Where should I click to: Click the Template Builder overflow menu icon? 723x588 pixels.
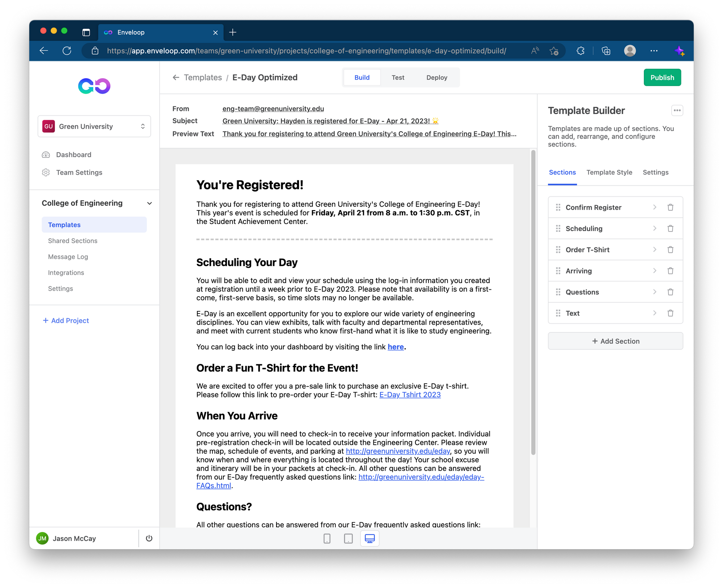[677, 110]
